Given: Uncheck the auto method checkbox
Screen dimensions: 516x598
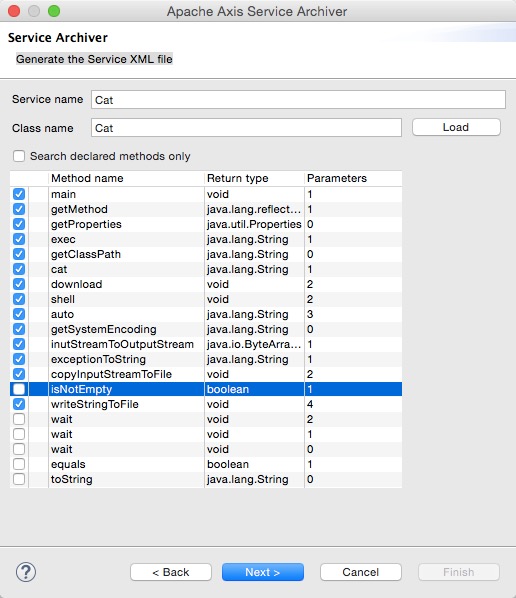Looking at the screenshot, I should 19,314.
